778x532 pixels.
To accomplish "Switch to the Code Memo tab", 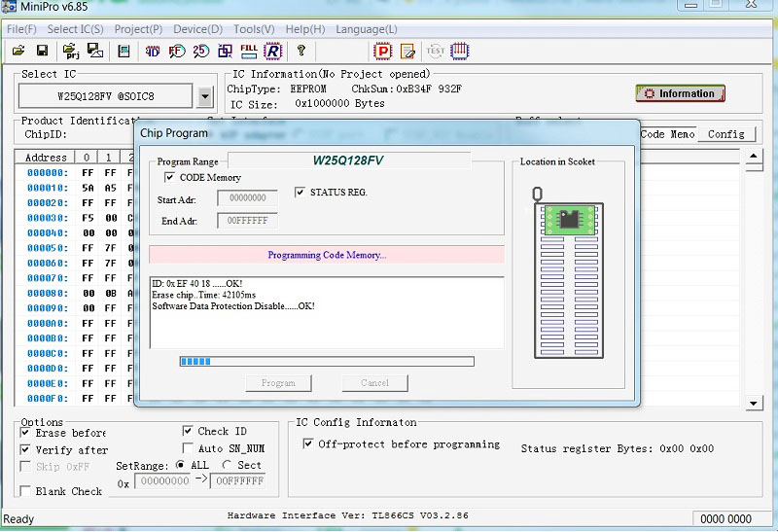I will click(x=668, y=134).
